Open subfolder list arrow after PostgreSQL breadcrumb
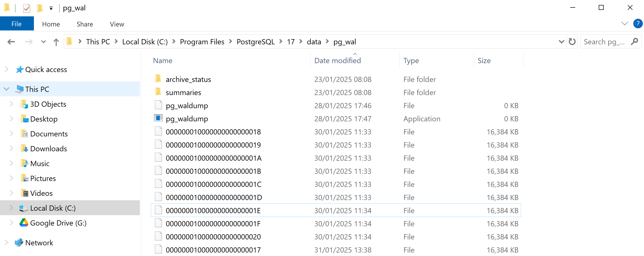The image size is (644, 256). click(x=281, y=42)
